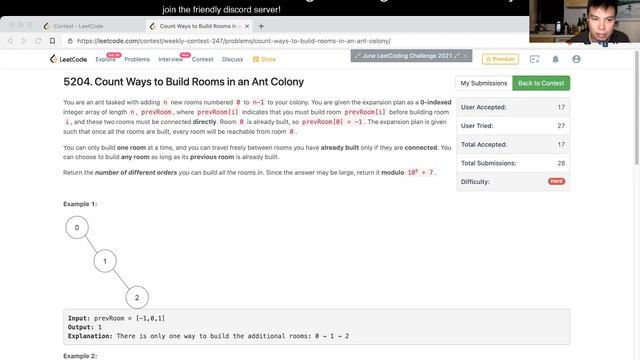Click the webcam video overlay

(x=584, y=21)
